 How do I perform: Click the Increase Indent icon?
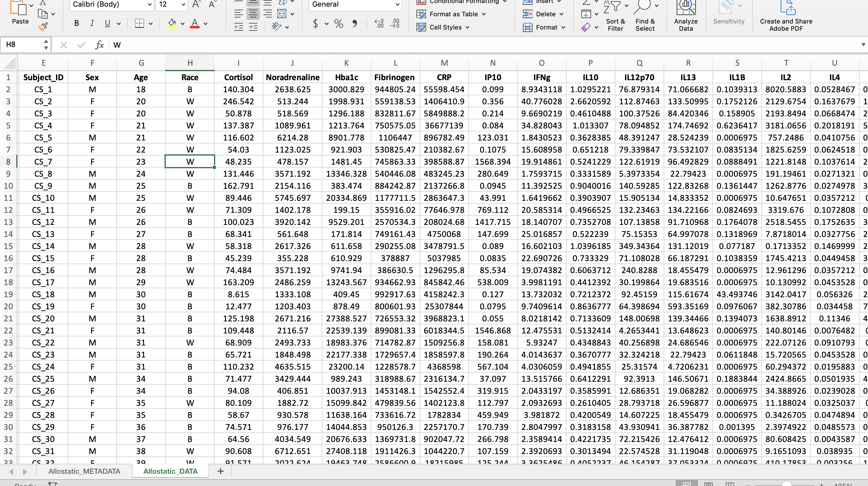click(x=253, y=27)
